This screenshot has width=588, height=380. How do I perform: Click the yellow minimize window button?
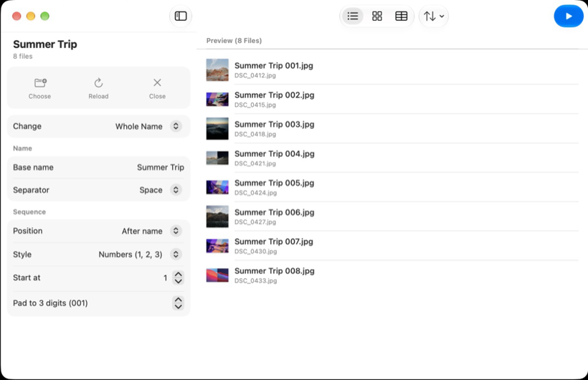click(x=31, y=16)
